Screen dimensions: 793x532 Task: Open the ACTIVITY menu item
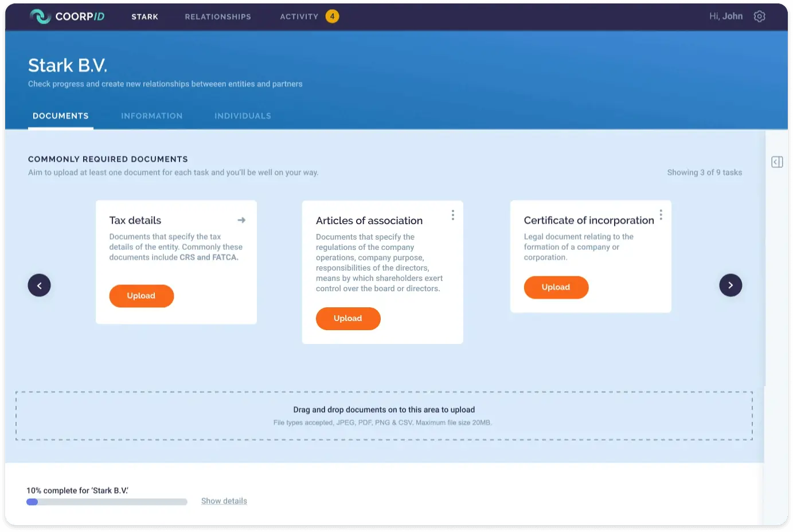(x=299, y=17)
